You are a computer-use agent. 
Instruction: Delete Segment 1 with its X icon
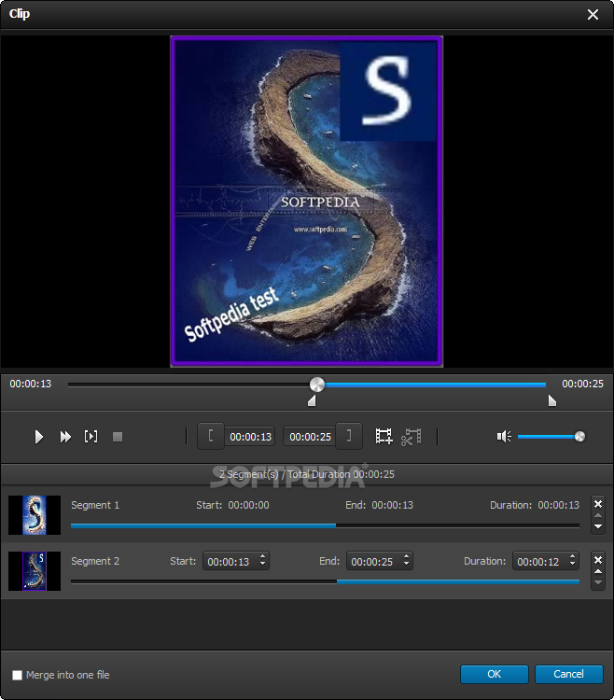(x=598, y=504)
